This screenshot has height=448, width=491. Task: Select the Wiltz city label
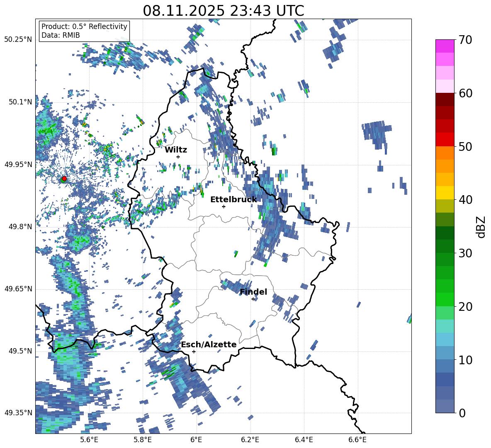[x=176, y=150]
